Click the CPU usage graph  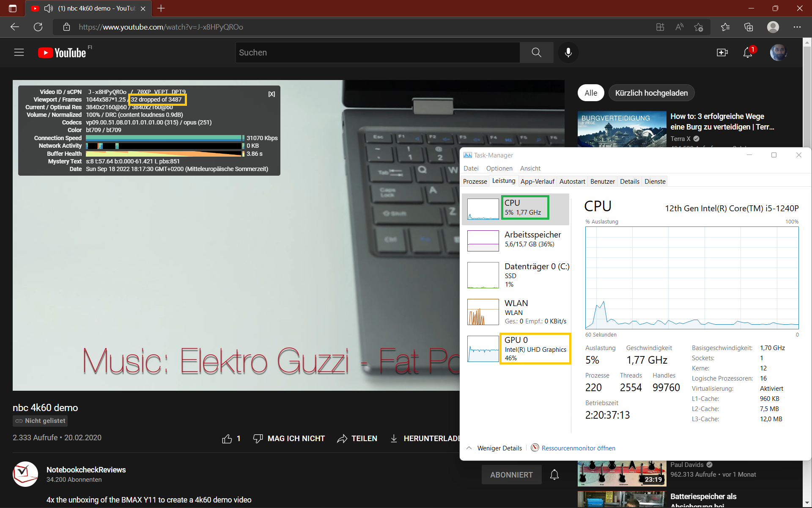point(692,278)
